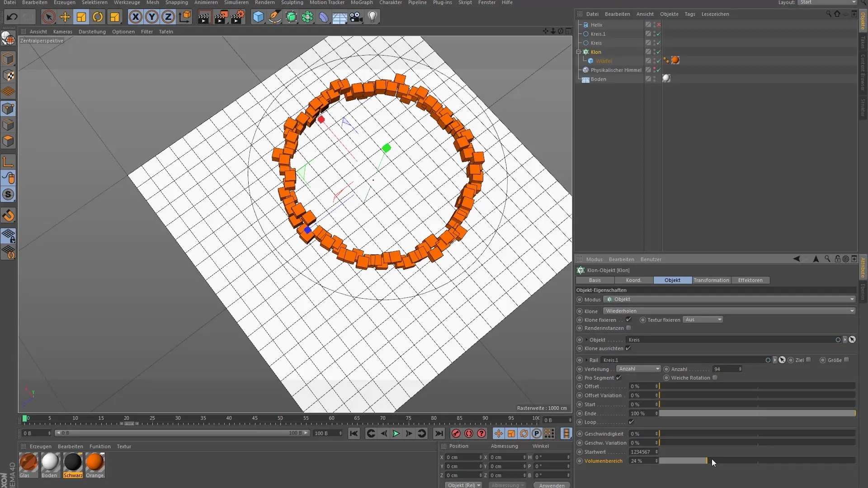Viewport: 868px width, 488px height.
Task: Open object manager Tags menu
Action: (690, 14)
